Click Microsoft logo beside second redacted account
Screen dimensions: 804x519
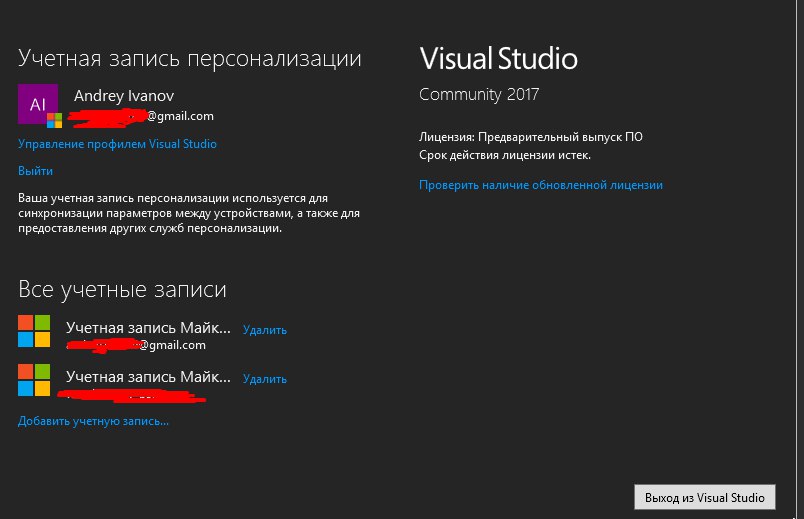coord(34,380)
